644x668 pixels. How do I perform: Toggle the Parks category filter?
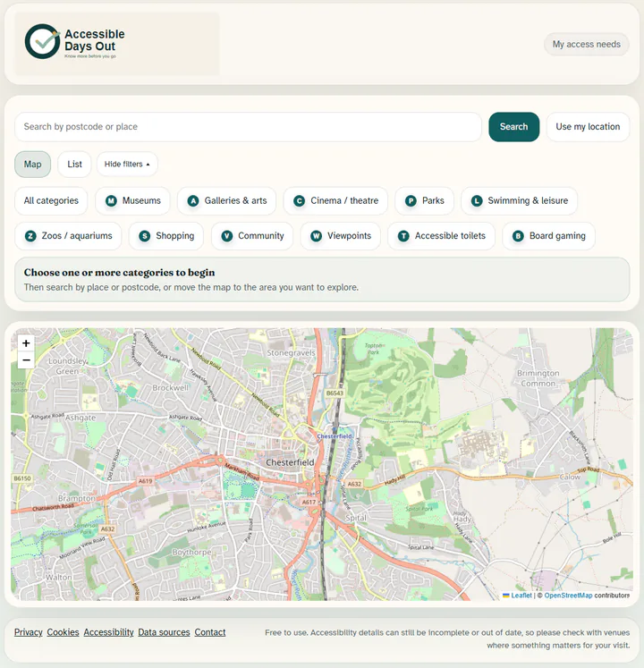click(424, 200)
